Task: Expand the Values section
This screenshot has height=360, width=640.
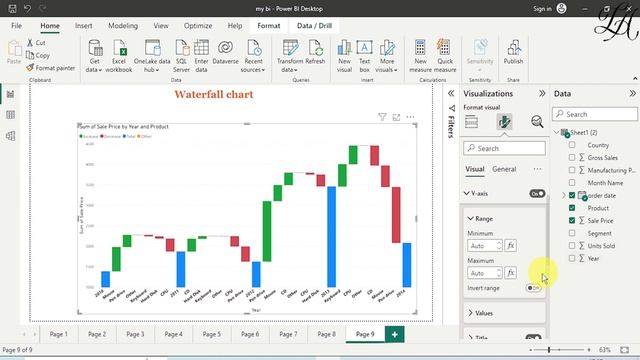Action: coord(471,313)
